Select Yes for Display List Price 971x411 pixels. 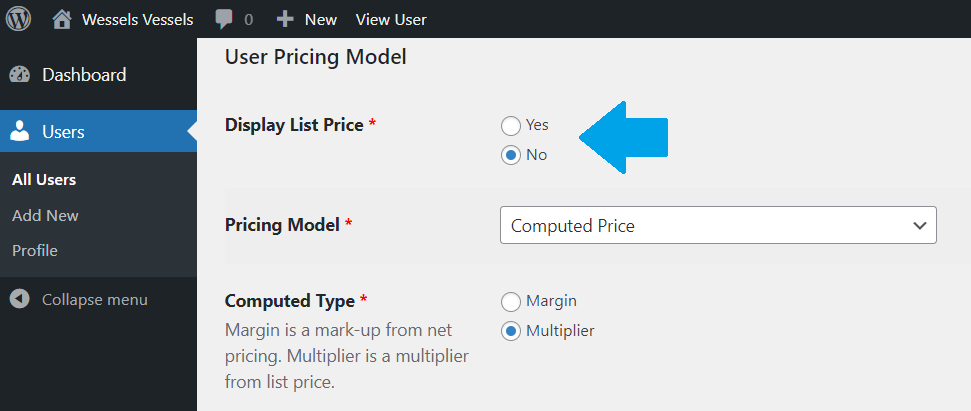(510, 126)
